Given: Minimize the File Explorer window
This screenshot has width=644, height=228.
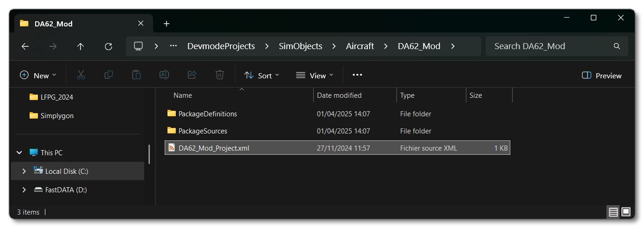Looking at the screenshot, I should [x=566, y=18].
